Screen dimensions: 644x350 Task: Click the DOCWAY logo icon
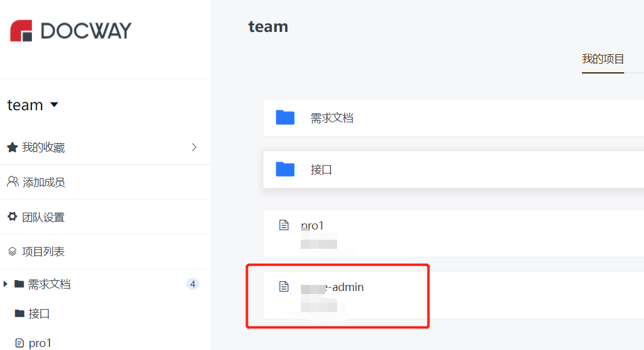pos(20,30)
